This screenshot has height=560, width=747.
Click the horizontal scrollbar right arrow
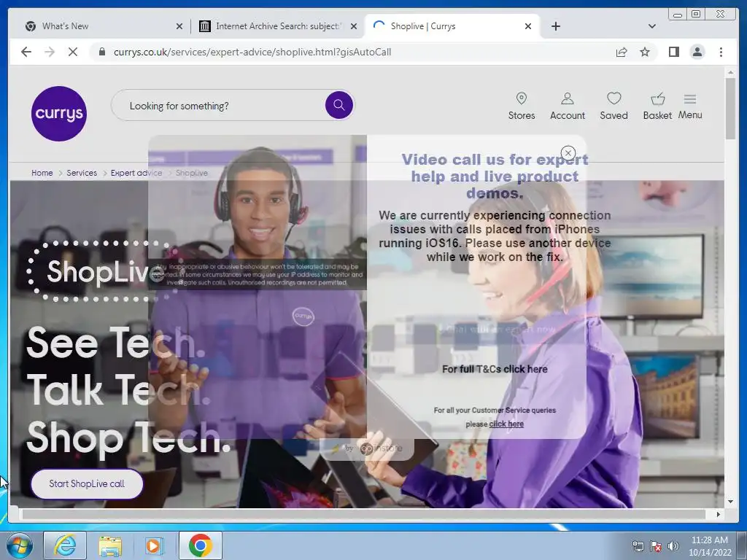pos(719,514)
